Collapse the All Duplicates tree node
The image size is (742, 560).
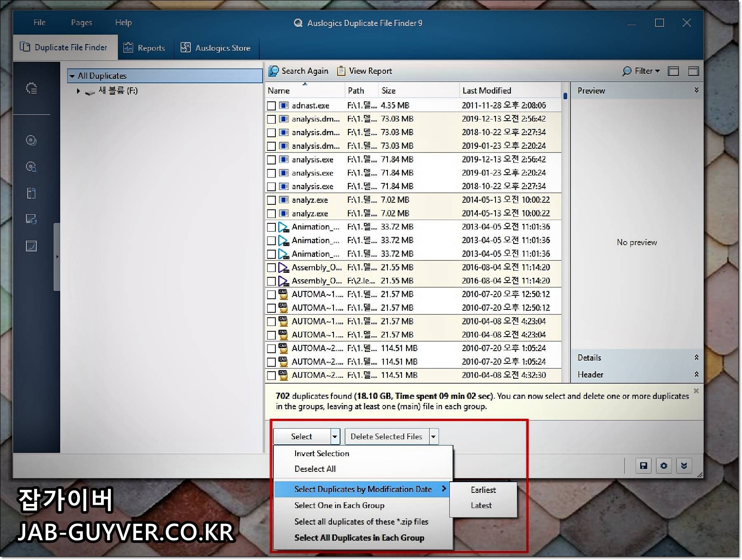(x=72, y=76)
